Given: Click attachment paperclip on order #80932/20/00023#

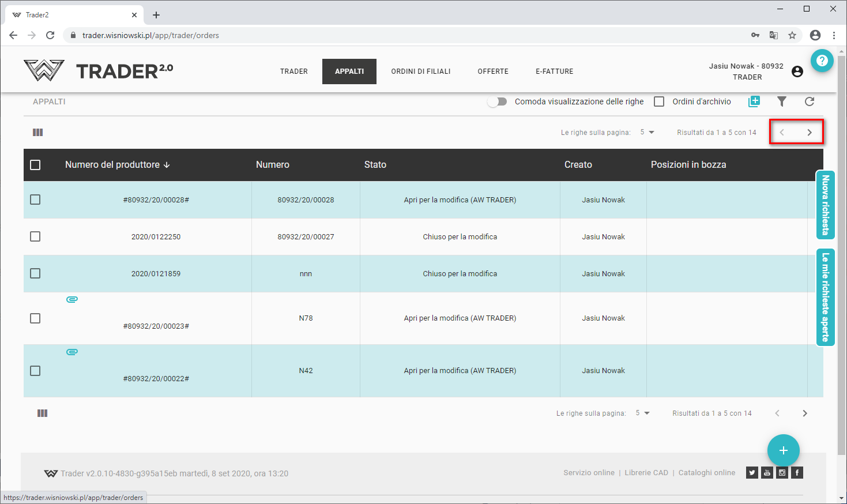Looking at the screenshot, I should (x=72, y=299).
